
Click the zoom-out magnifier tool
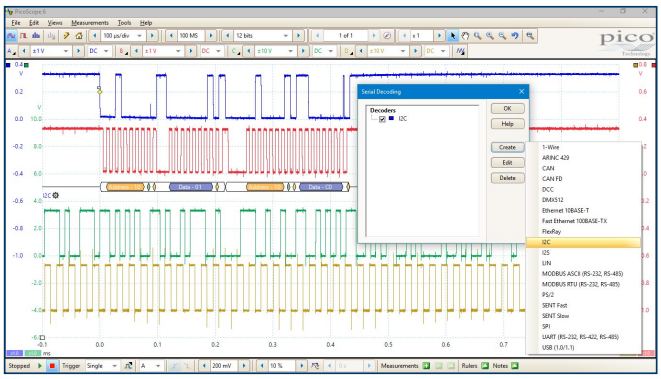pos(502,36)
